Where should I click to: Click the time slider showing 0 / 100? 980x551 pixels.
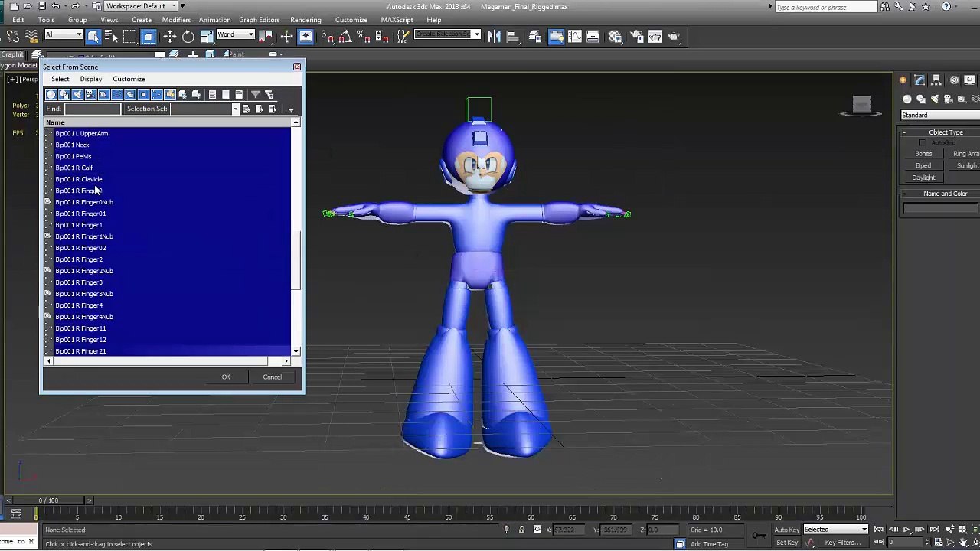47,500
